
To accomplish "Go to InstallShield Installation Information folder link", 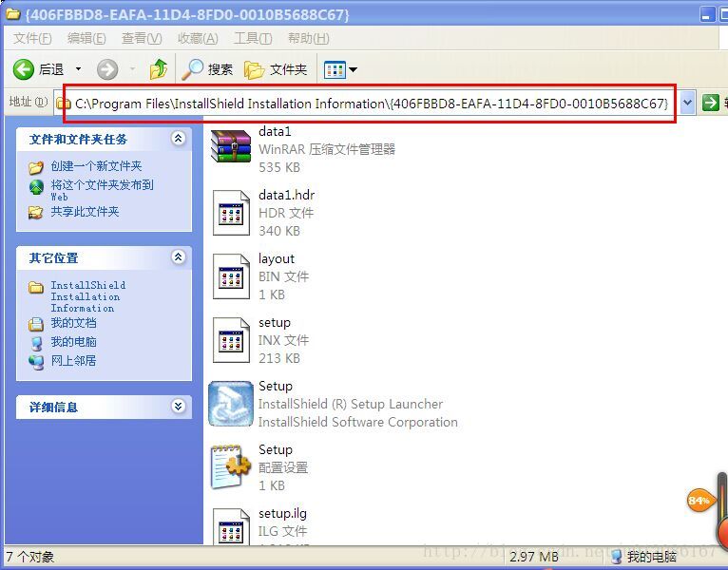I will coord(87,296).
